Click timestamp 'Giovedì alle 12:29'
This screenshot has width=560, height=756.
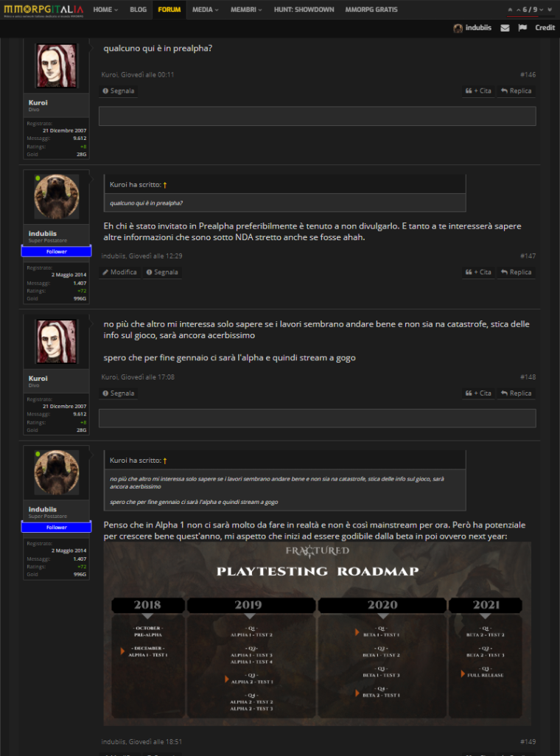click(x=155, y=256)
